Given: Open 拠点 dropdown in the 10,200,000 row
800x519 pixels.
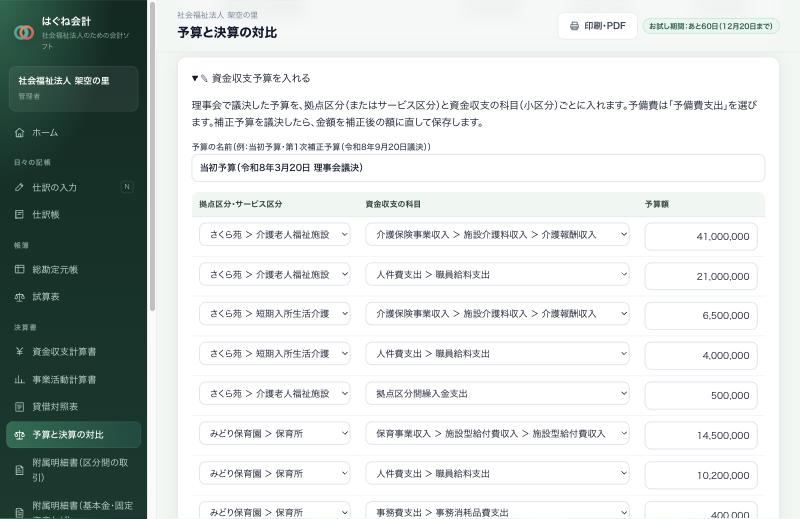Looking at the screenshot, I should tap(274, 474).
